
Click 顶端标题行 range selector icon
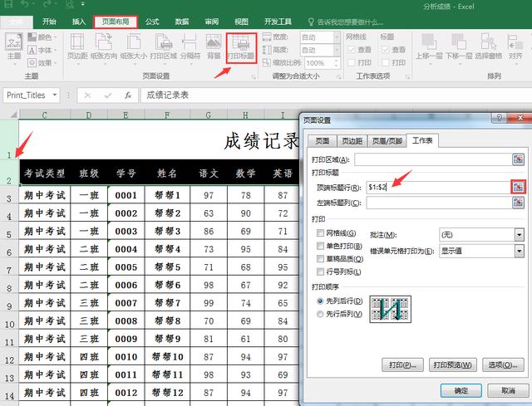tap(518, 187)
